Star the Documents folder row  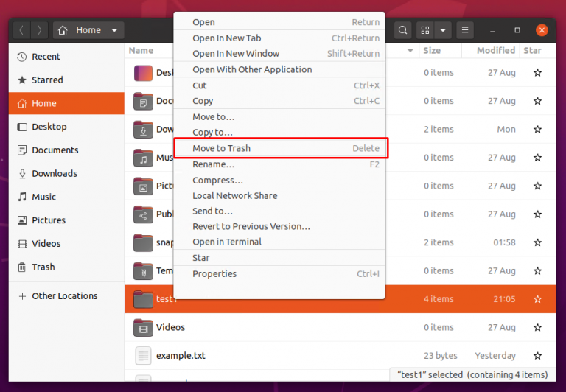coord(537,101)
